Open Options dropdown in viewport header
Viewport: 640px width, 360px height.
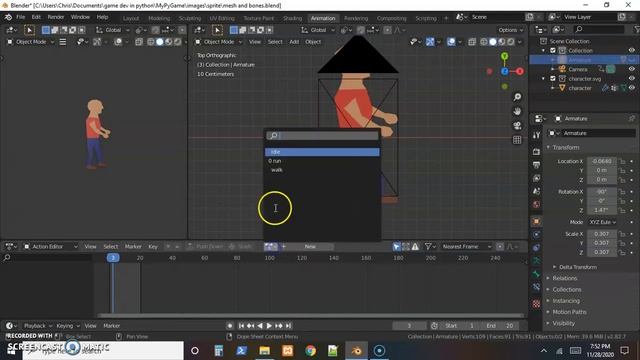511,30
